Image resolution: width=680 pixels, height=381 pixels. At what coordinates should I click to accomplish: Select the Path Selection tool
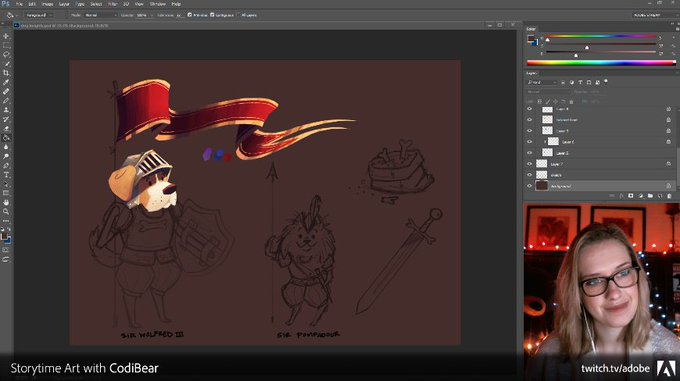6,184
